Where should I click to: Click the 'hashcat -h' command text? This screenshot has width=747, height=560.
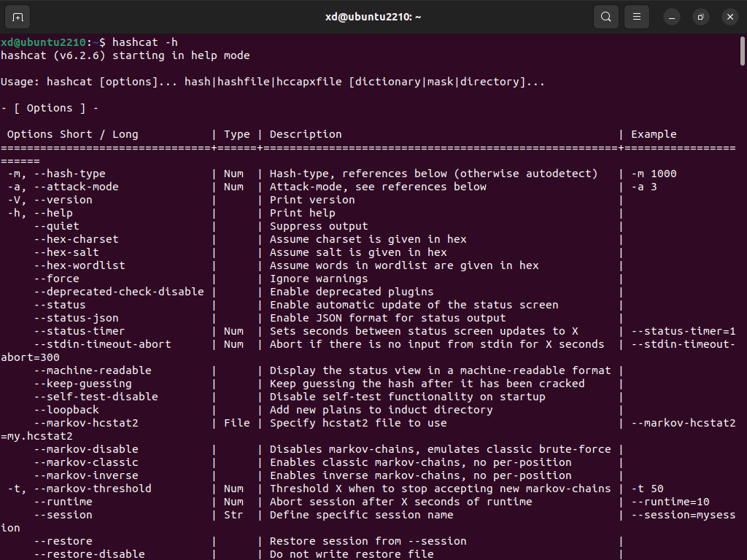tap(145, 42)
